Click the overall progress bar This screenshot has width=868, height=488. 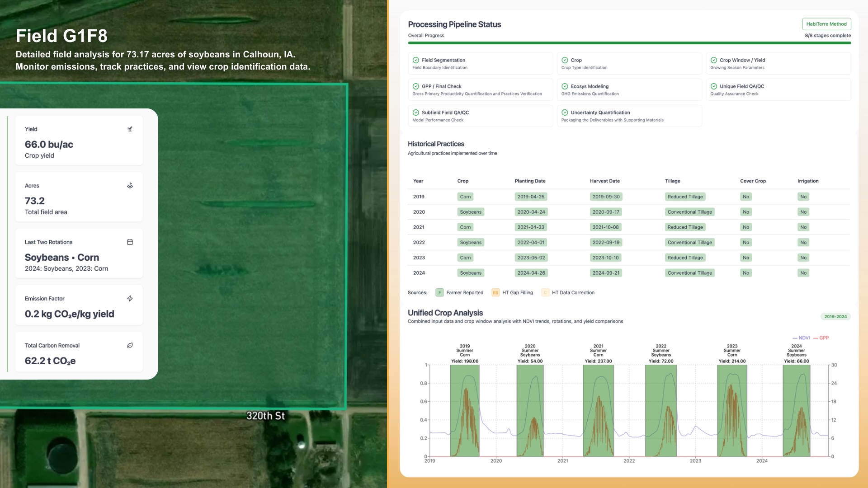(629, 43)
